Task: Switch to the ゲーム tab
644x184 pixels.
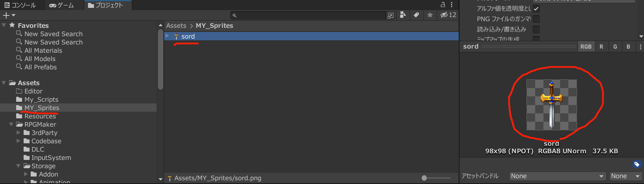Action: [61, 5]
